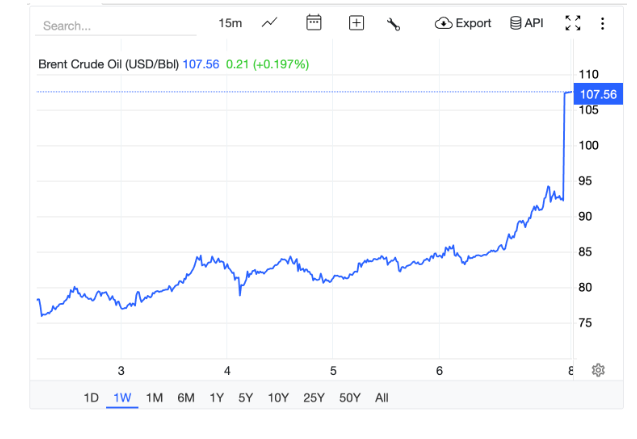Select the All time range
The image size is (637, 439).
point(381,398)
